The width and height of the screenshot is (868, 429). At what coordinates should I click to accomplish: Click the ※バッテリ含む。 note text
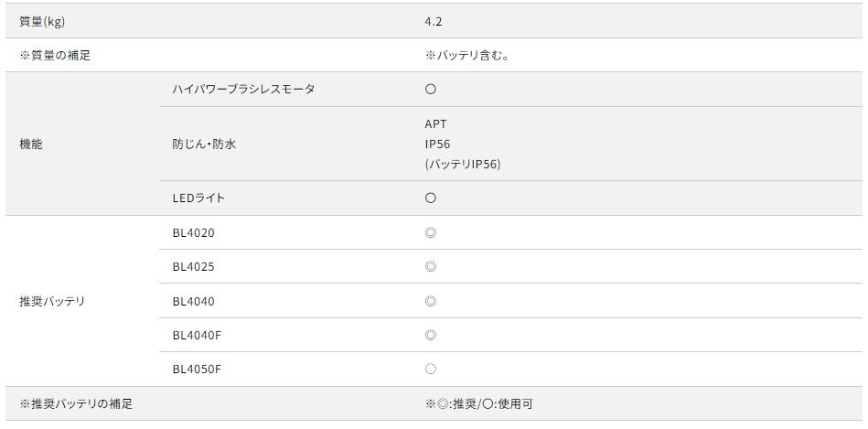[466, 56]
